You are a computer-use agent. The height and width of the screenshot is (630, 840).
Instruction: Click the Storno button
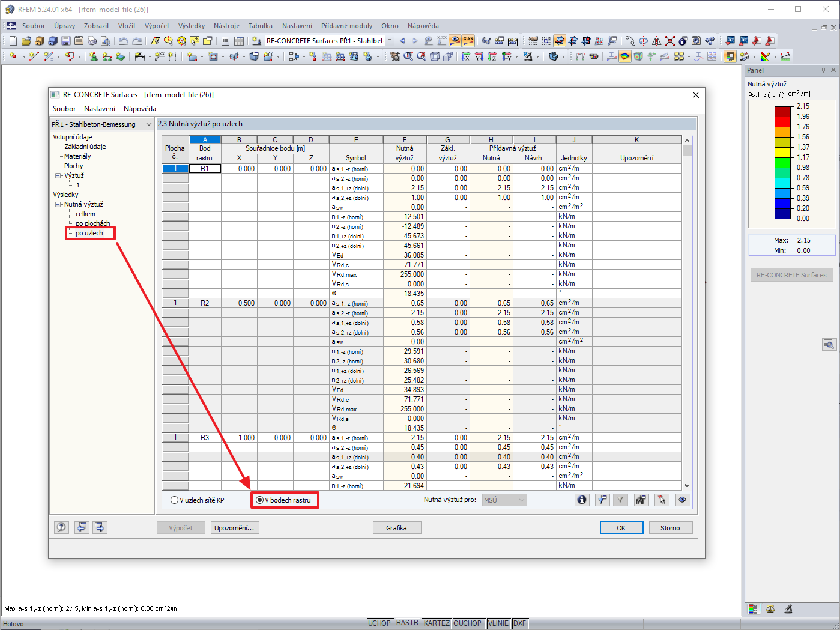point(670,528)
